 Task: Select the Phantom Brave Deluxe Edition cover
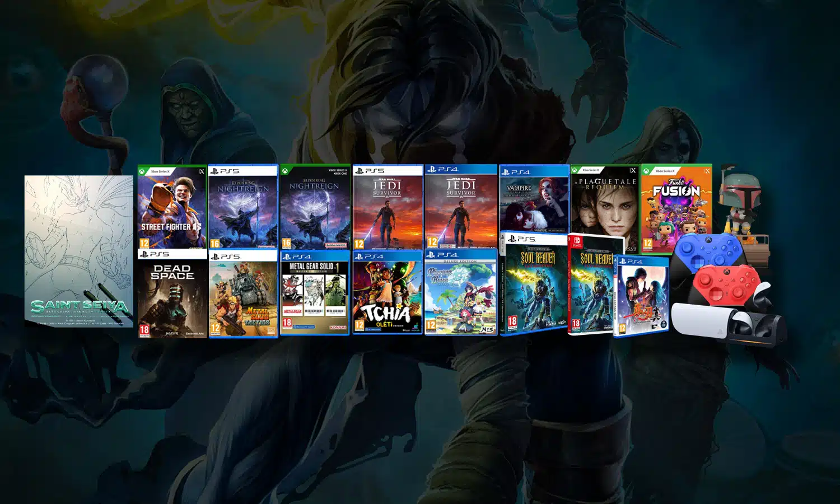pyautogui.click(x=460, y=292)
